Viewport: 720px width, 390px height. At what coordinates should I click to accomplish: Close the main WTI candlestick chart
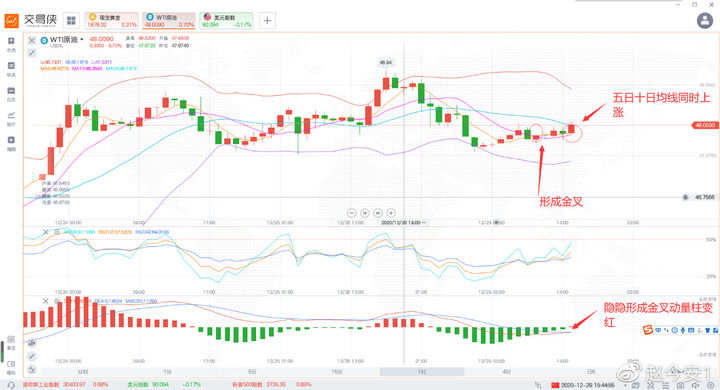coord(32,40)
